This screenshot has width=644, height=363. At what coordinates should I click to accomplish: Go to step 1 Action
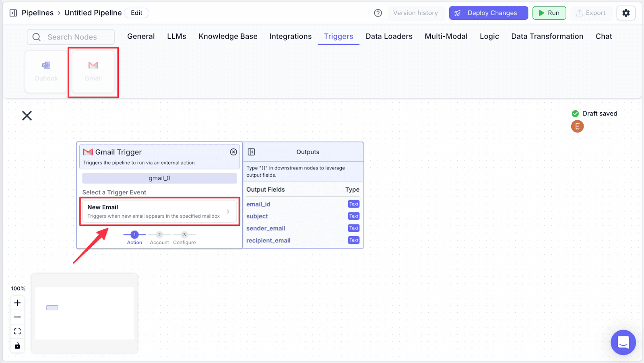134,238
